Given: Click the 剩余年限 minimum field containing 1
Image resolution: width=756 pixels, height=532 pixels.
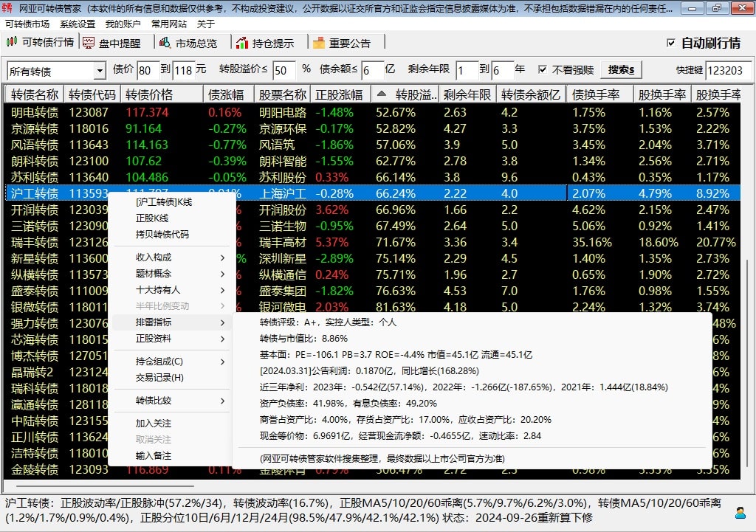Looking at the screenshot, I should (467, 70).
